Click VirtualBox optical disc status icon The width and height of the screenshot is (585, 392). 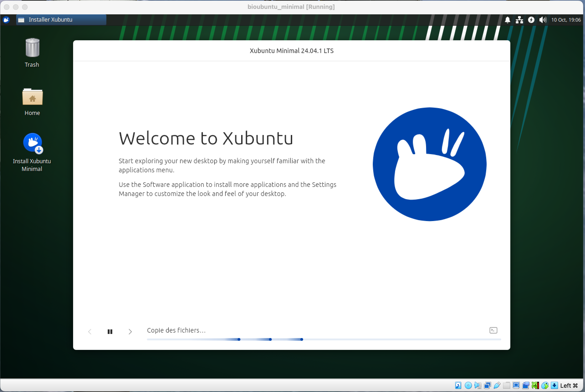pyautogui.click(x=468, y=385)
